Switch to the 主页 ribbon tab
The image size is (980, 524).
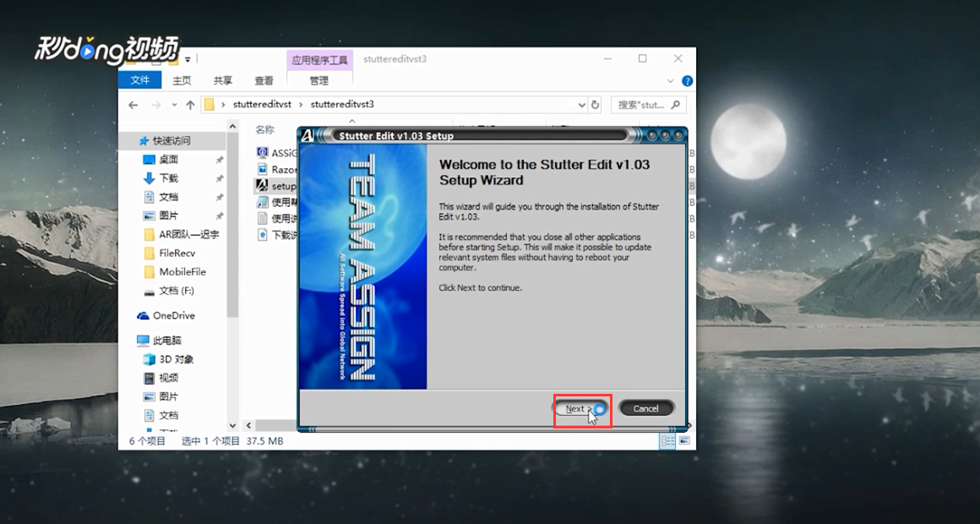pos(182,80)
